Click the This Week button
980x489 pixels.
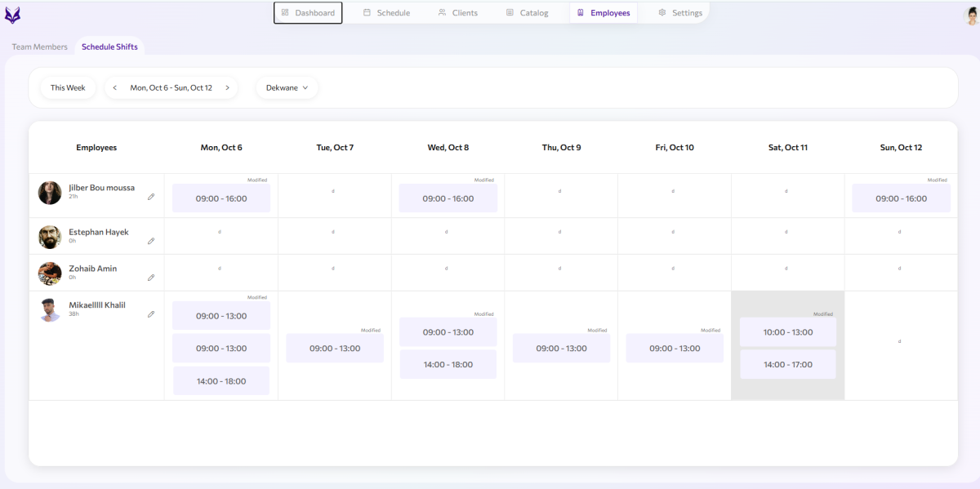click(x=68, y=88)
